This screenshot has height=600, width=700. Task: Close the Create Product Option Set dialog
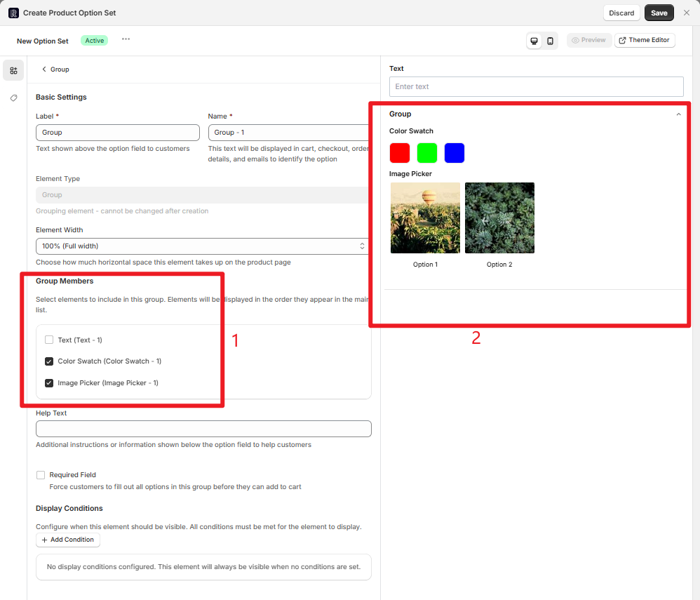pos(687,13)
